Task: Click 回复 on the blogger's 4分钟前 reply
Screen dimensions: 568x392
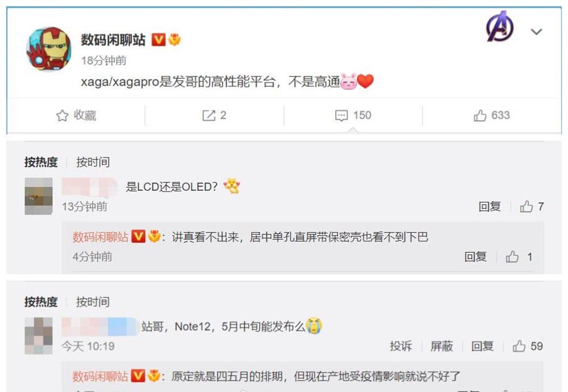Action: coord(475,257)
